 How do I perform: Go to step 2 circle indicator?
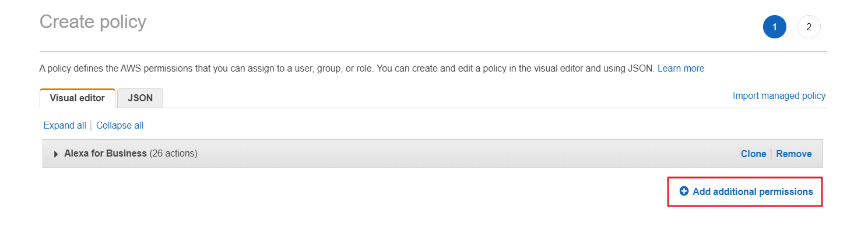pyautogui.click(x=809, y=27)
